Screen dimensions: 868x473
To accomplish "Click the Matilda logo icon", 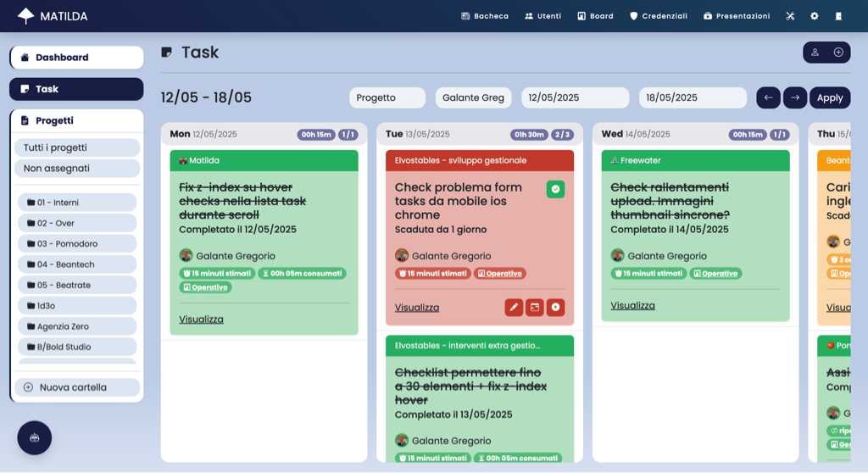I will click(x=25, y=16).
